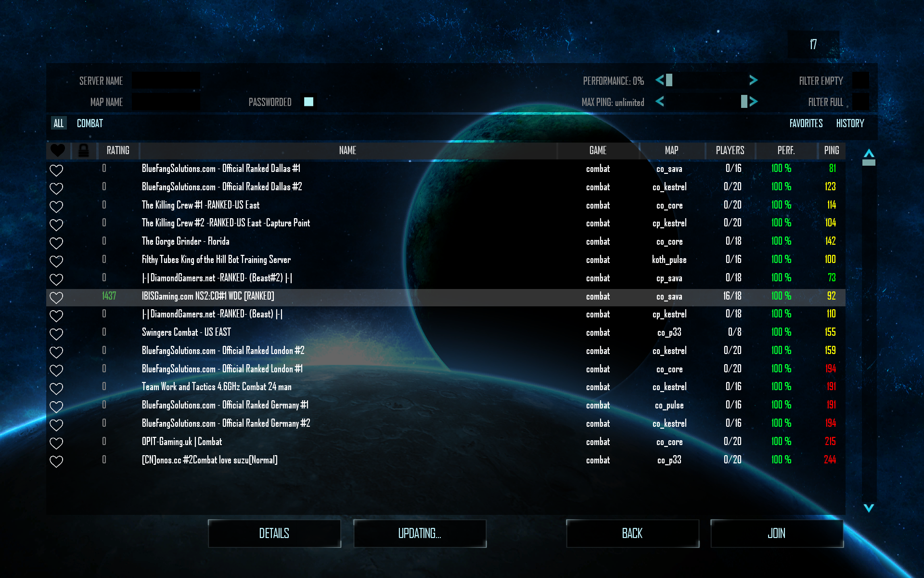Select the COMBAT game mode tab
The width and height of the screenshot is (924, 578).
[x=90, y=123]
